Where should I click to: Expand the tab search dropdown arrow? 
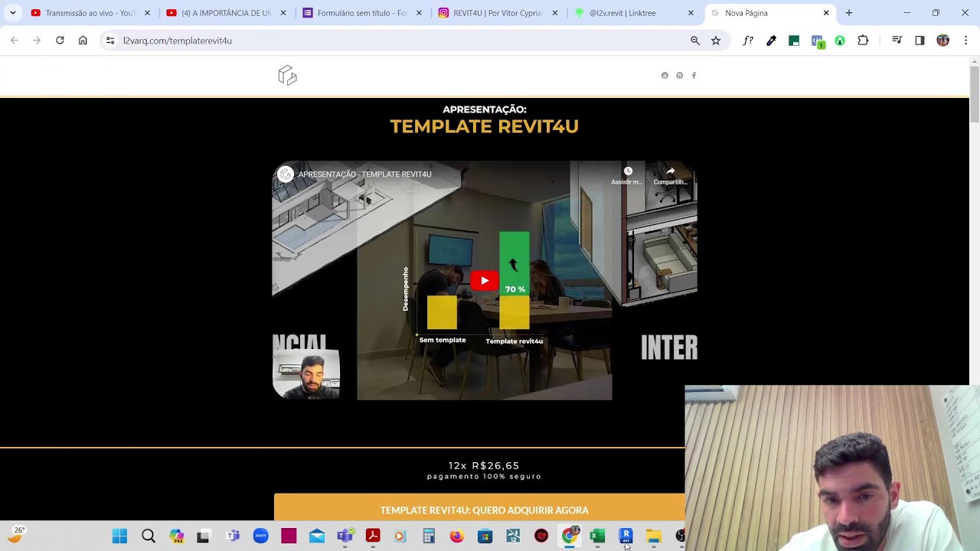[x=12, y=13]
